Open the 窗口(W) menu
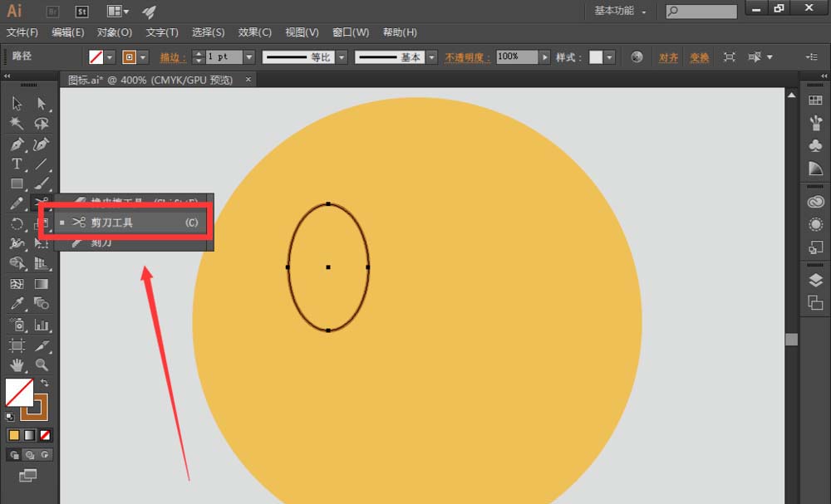This screenshot has width=831, height=504. coord(351,32)
